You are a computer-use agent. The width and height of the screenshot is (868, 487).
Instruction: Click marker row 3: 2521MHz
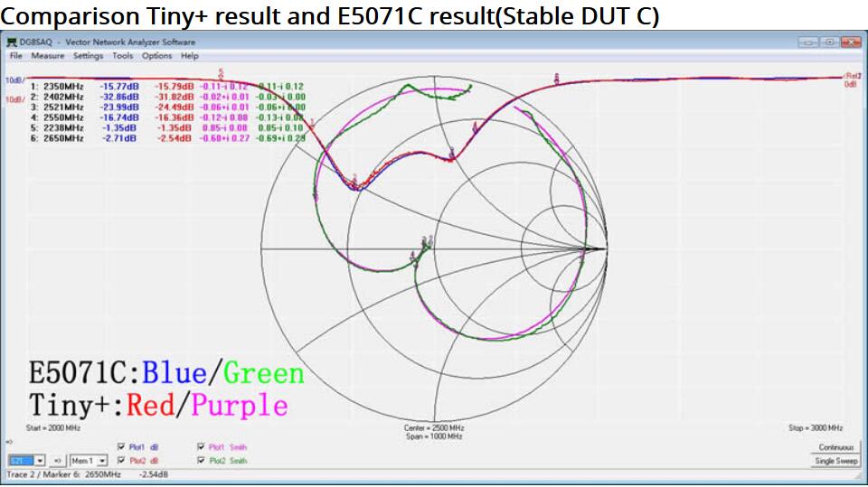point(57,108)
